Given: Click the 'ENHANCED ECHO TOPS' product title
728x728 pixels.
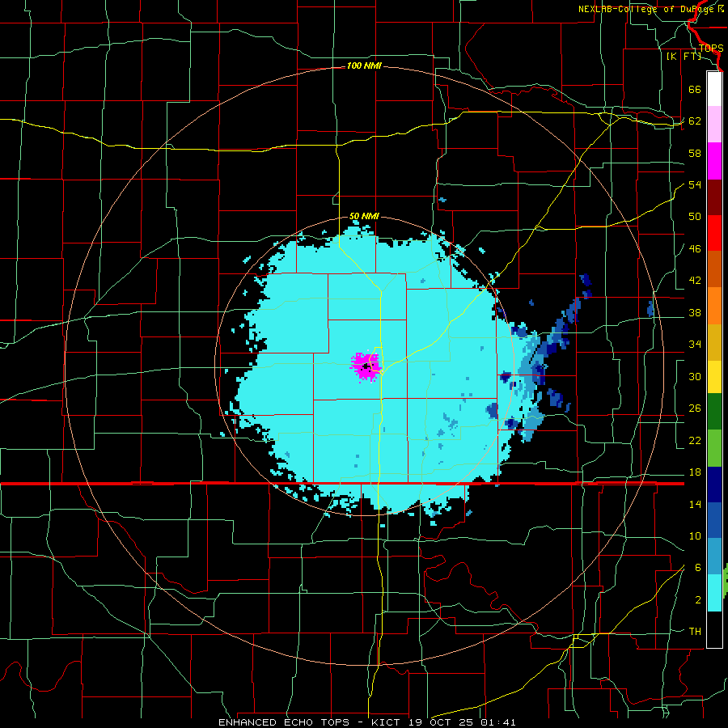Looking at the screenshot, I should pos(284,722).
